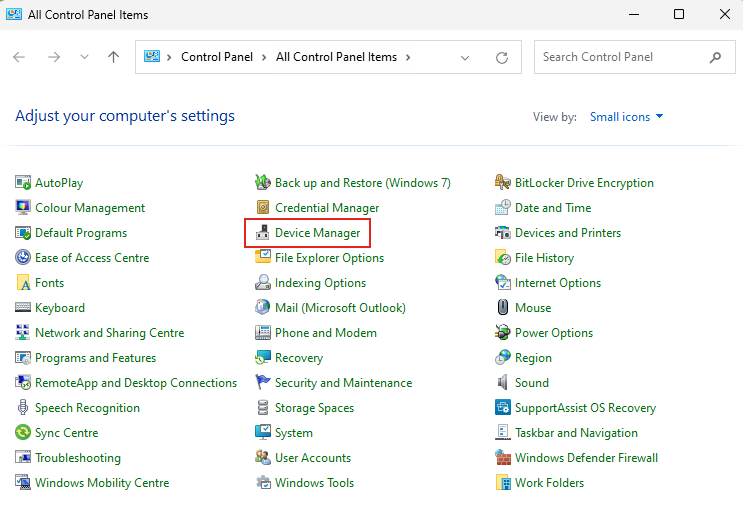
Task: Open the Programs and Features link
Action: click(95, 358)
